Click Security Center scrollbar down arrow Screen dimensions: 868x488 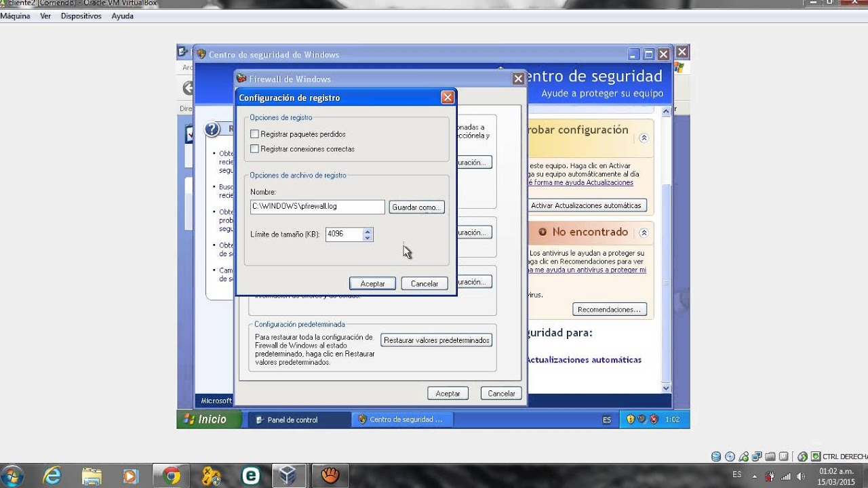pyautogui.click(x=666, y=388)
